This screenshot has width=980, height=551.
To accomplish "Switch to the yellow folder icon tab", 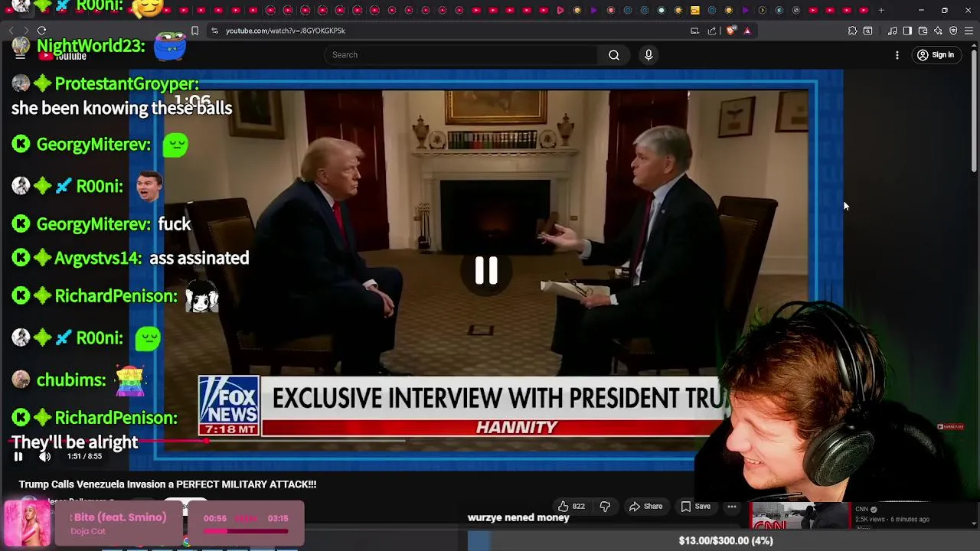I will click(x=695, y=10).
